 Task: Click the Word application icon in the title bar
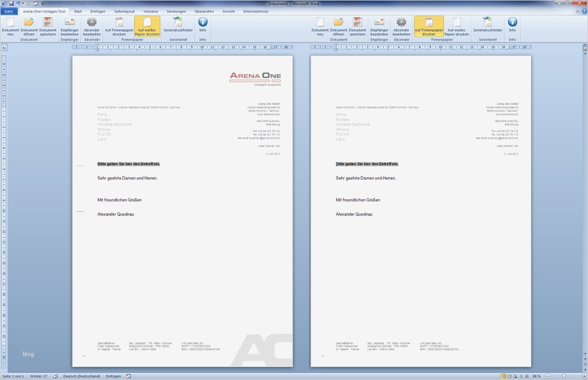click(3, 3)
